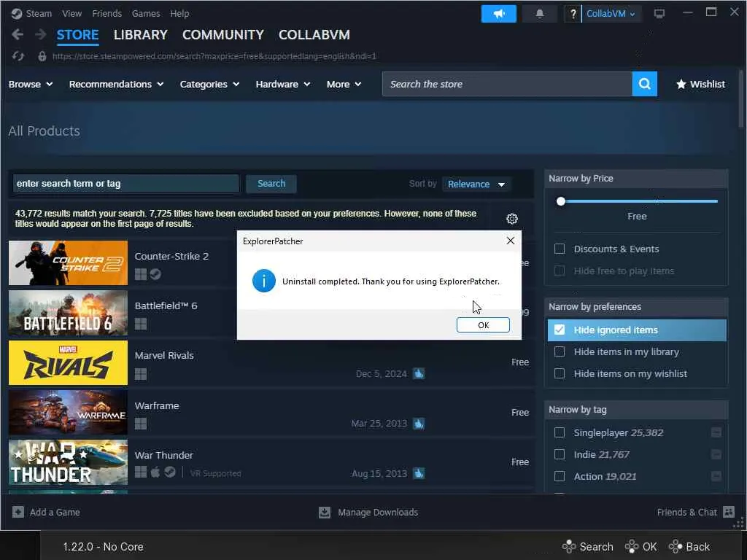Open search preferences gear icon
The width and height of the screenshot is (747, 560).
tap(511, 219)
